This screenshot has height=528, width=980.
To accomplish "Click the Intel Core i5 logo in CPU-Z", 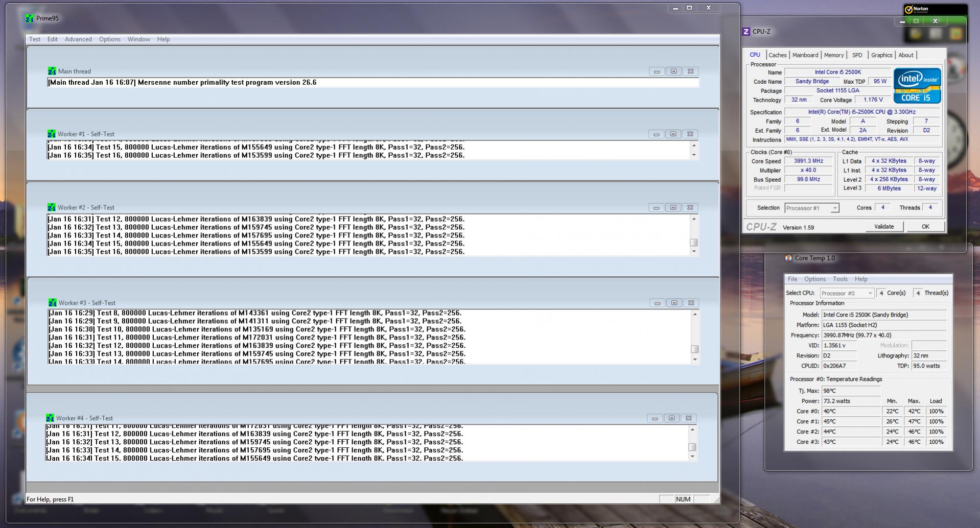I will tap(917, 86).
